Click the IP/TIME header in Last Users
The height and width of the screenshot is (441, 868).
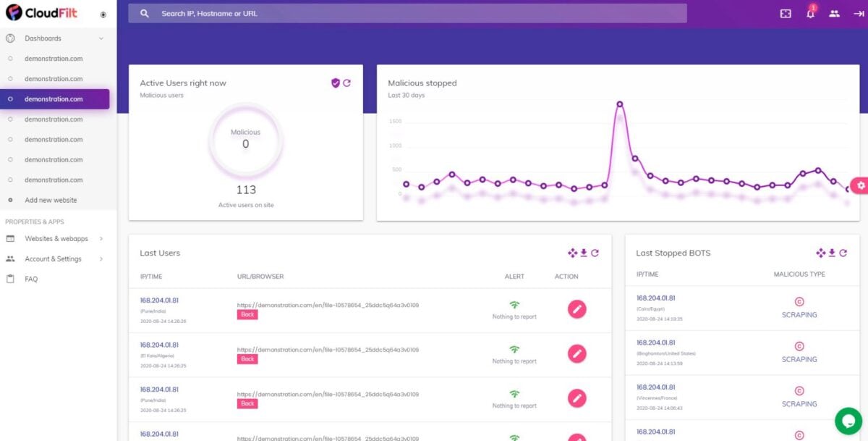151,277
